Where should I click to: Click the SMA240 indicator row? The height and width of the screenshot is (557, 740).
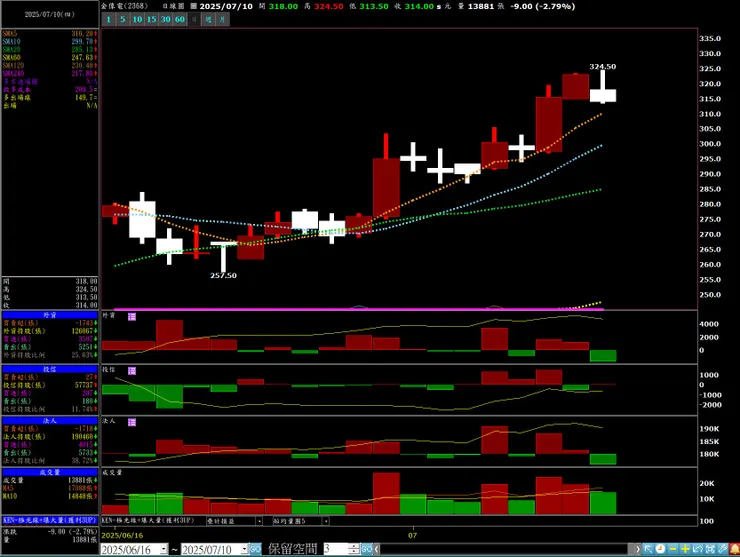point(50,74)
